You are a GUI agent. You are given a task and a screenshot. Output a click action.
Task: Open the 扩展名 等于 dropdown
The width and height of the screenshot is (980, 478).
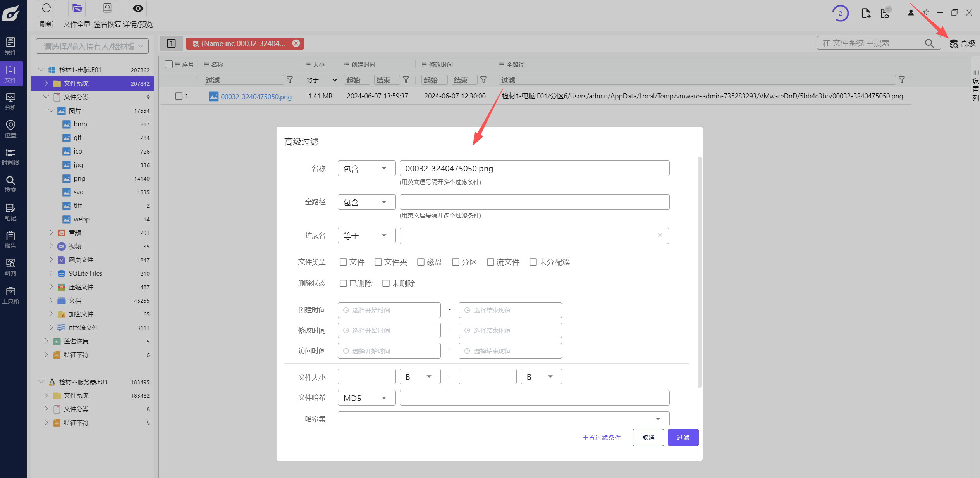pos(366,235)
